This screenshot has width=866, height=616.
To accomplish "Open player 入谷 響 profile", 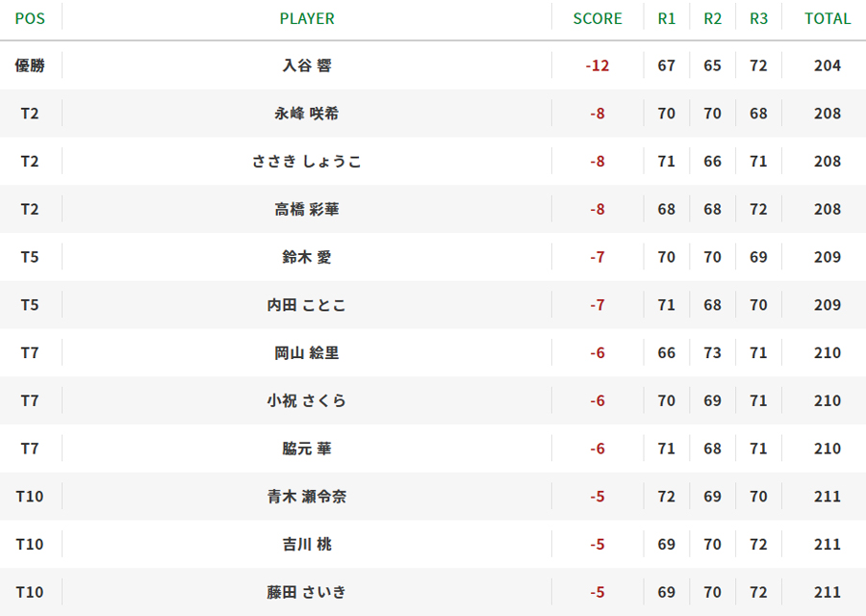I will [307, 65].
